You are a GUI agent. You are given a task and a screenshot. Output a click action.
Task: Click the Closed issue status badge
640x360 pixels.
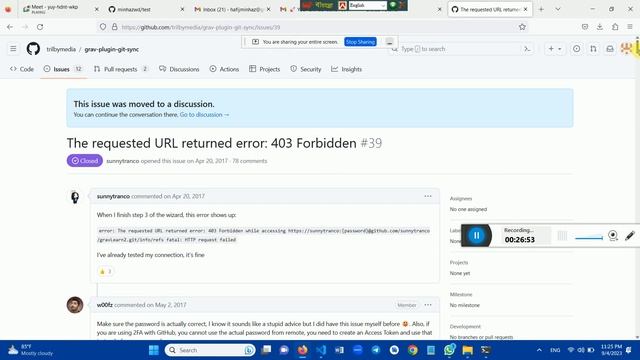(85, 161)
